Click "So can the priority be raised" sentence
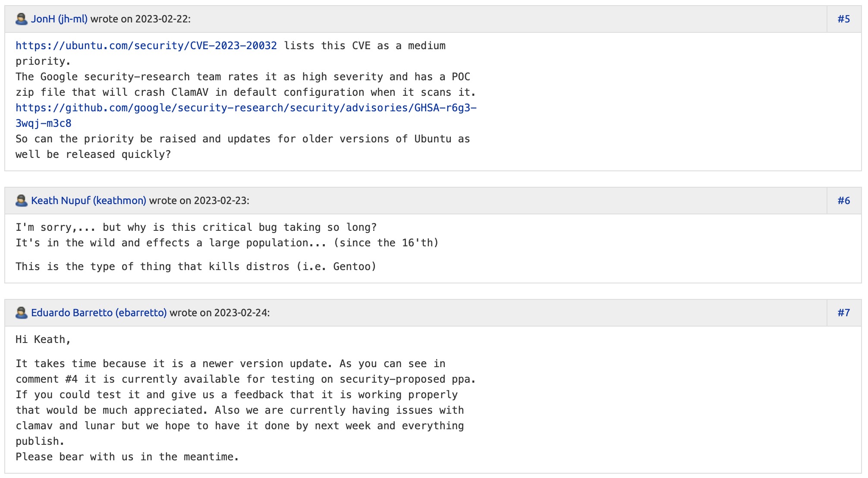Viewport: 868px width, 478px height. [242, 139]
